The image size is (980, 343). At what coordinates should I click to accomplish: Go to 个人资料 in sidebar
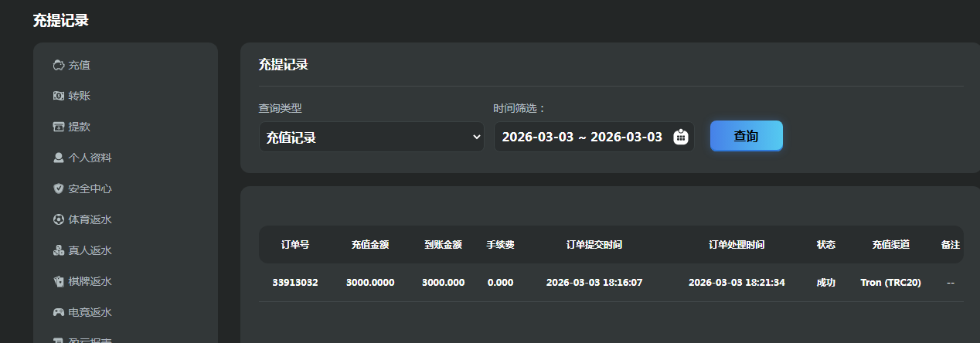coord(90,158)
